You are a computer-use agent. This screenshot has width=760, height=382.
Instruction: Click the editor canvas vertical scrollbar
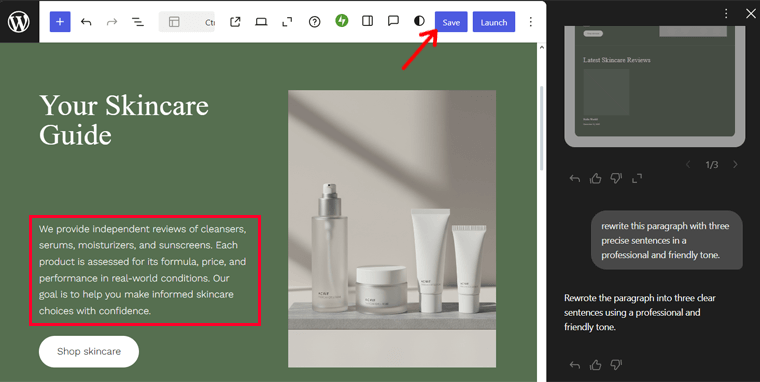(x=542, y=128)
